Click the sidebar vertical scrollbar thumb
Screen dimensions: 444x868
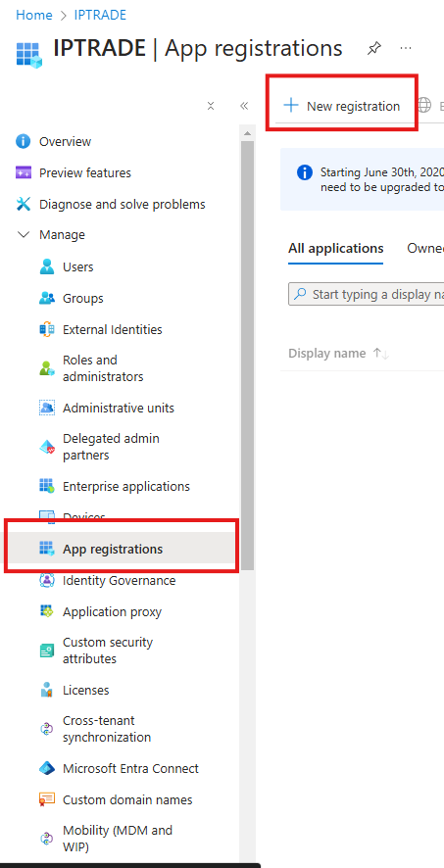[247, 356]
